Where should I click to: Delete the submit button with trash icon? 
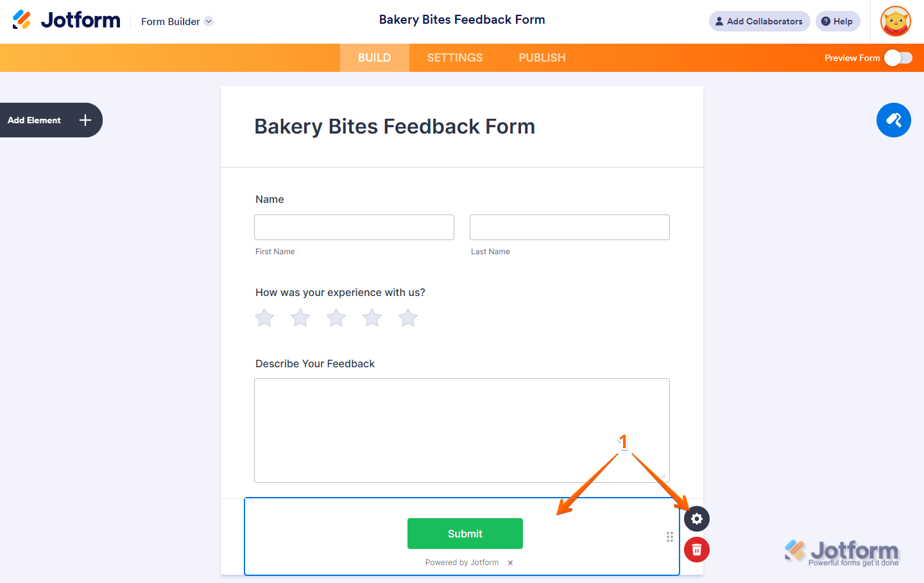(697, 550)
